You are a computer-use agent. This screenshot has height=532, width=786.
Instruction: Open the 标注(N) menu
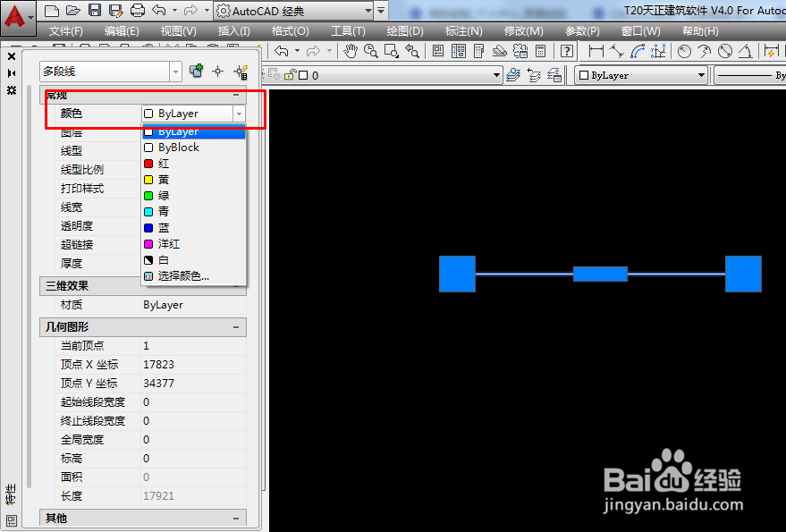coord(464,31)
